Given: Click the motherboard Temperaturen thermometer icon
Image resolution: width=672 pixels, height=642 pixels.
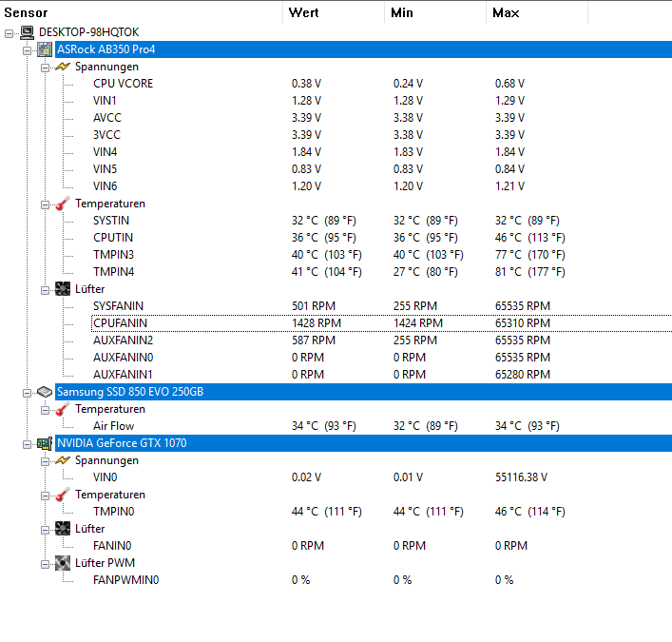Looking at the screenshot, I should [x=63, y=204].
